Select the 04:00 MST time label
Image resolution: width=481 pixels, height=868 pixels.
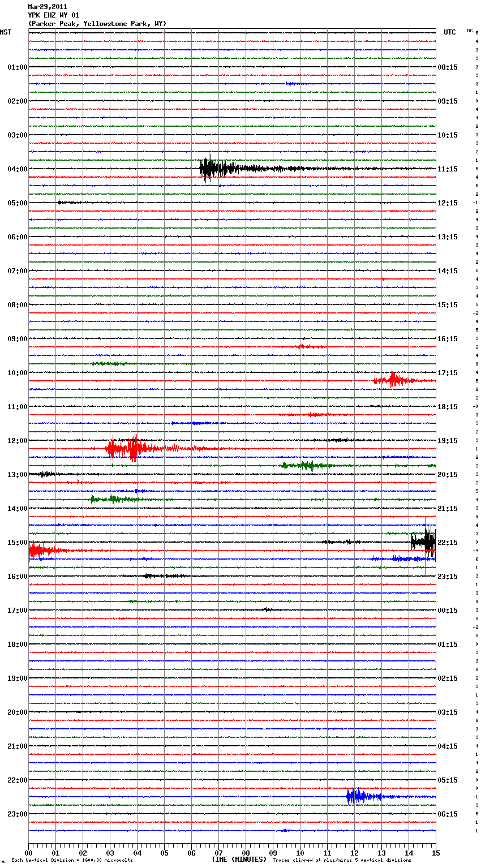coord(17,169)
